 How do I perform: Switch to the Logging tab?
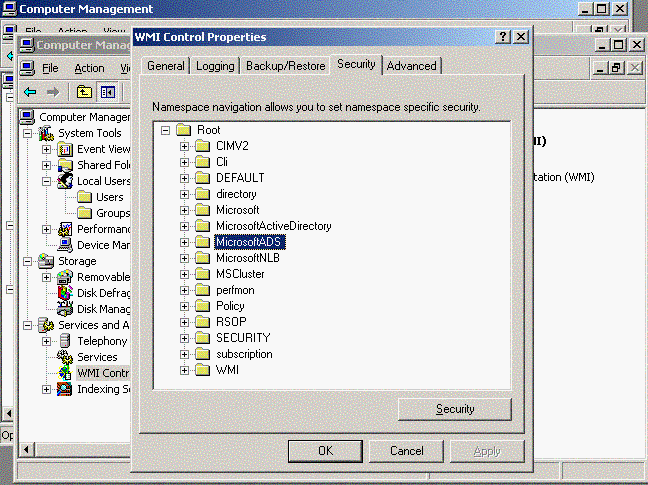[215, 66]
